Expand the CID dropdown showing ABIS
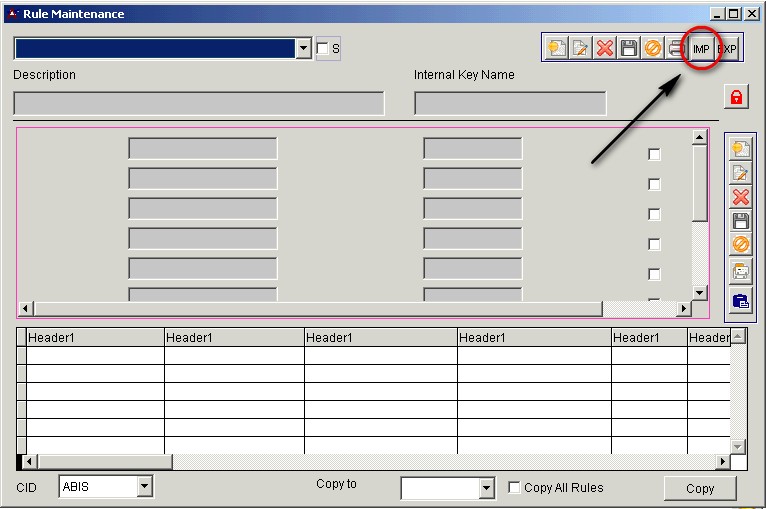Image resolution: width=766 pixels, height=509 pixels. [144, 487]
